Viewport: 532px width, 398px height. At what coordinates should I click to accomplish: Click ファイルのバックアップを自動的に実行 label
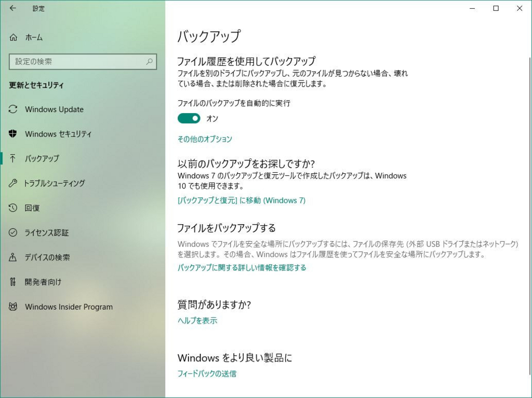tap(234, 103)
